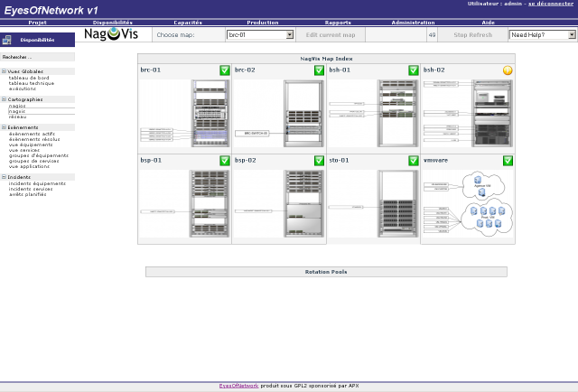The image size is (578, 392).
Task: Click the Stop Refresh button
Action: pos(473,34)
